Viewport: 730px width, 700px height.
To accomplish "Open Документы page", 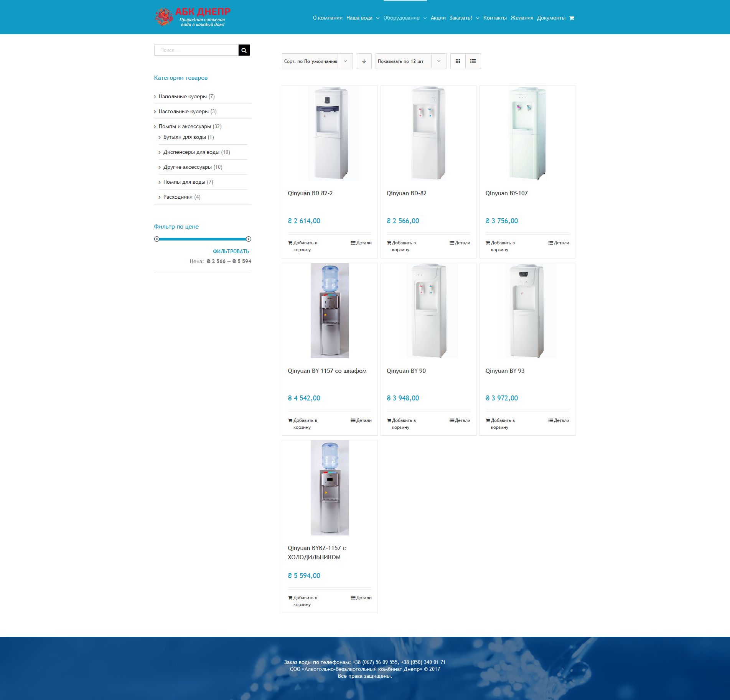I will [x=551, y=18].
